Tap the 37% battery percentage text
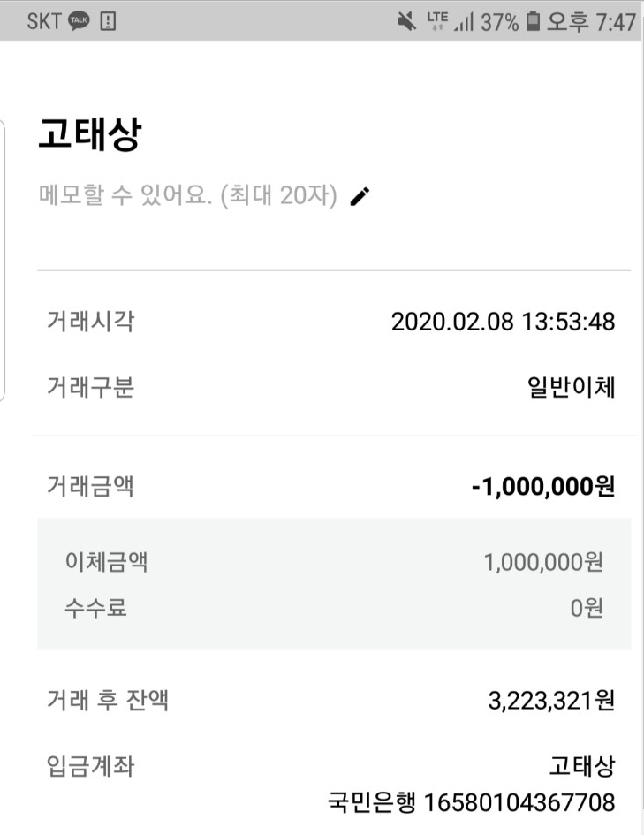This screenshot has width=644, height=835. (499, 22)
